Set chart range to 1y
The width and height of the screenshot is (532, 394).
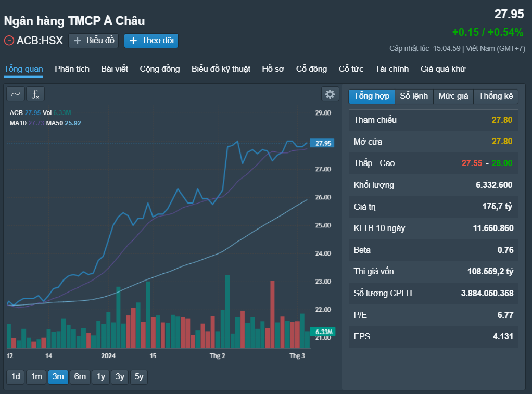coord(101,377)
